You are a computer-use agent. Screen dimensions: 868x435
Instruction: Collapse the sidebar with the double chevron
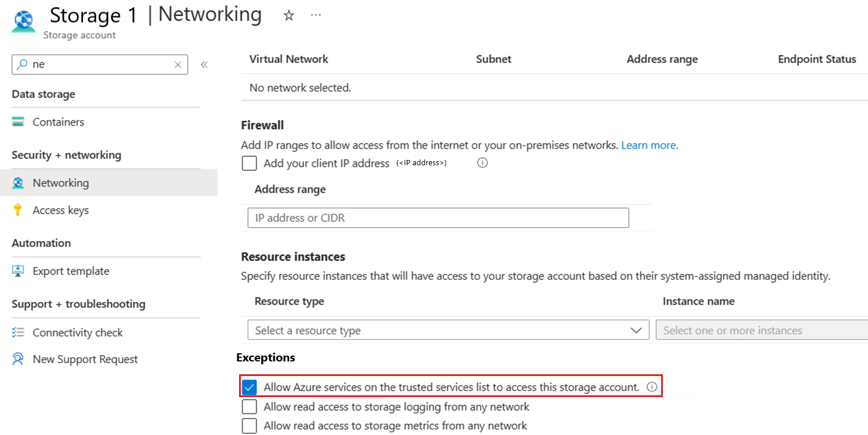click(x=204, y=65)
